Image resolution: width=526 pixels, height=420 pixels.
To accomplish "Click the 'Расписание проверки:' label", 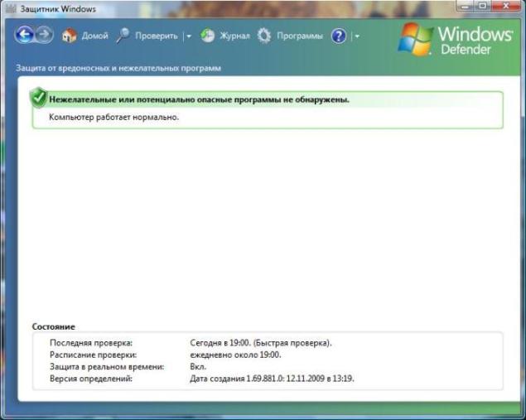I will coord(94,355).
